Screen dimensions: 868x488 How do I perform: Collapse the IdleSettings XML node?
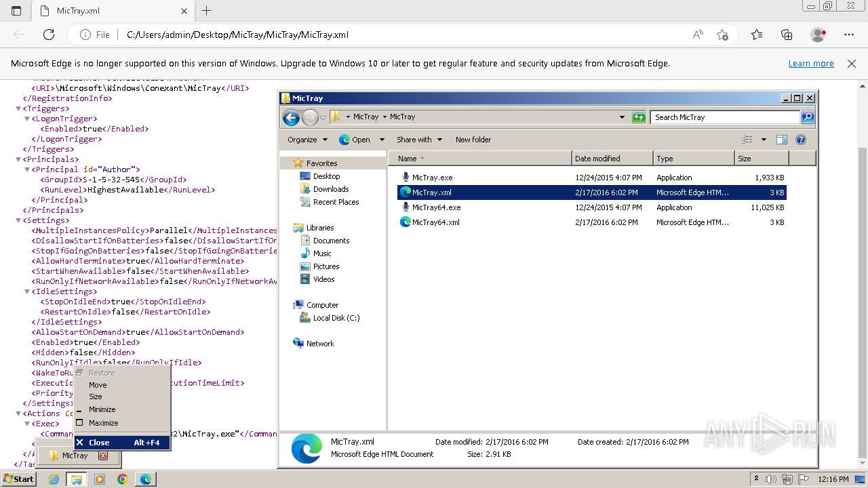tap(27, 291)
